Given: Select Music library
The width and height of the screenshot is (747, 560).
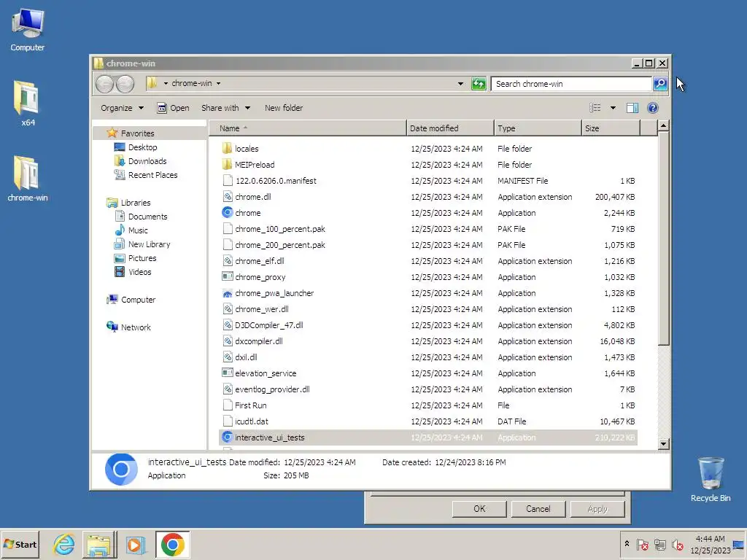Looking at the screenshot, I should [x=132, y=230].
